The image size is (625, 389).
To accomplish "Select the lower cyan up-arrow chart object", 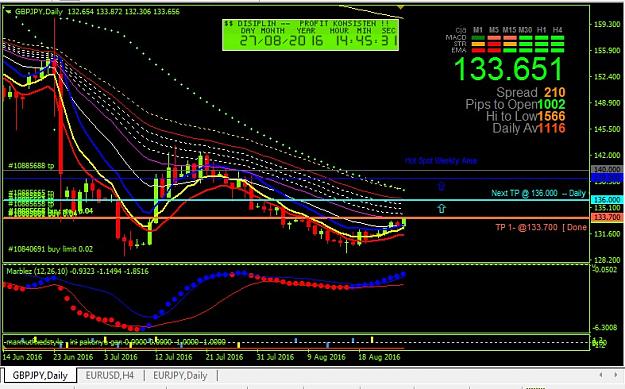I will (441, 208).
